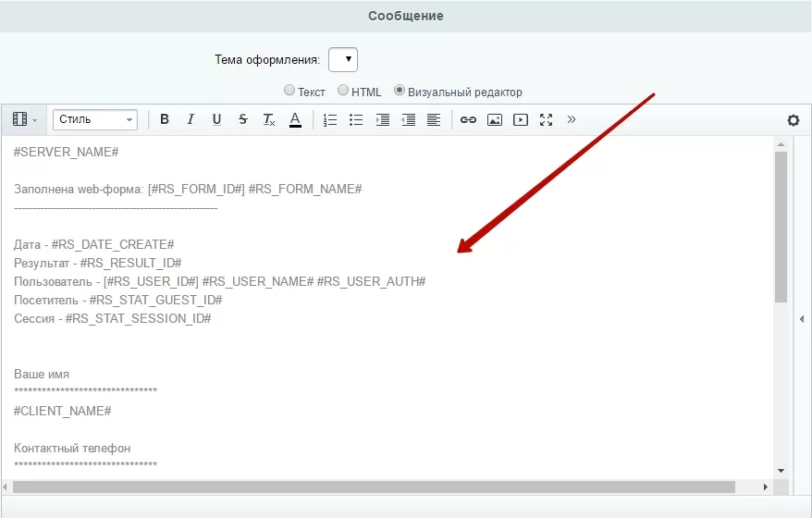812x518 pixels.
Task: Select the HTML radio button
Action: click(x=343, y=90)
